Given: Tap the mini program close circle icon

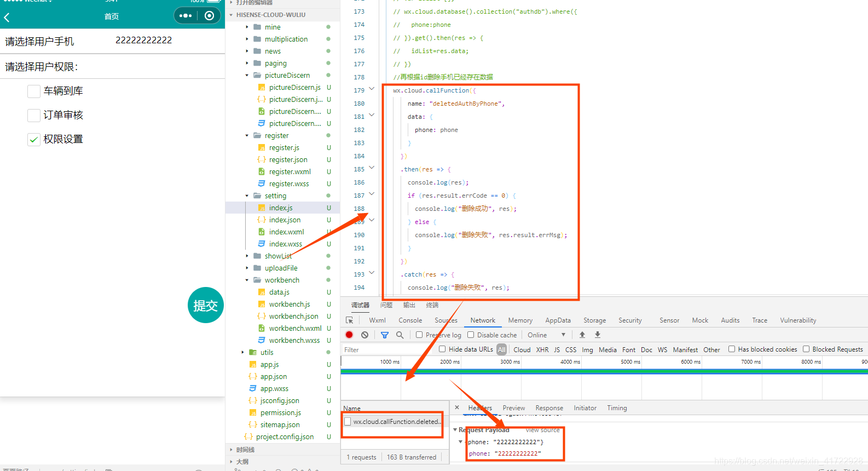Looking at the screenshot, I should click(x=209, y=16).
